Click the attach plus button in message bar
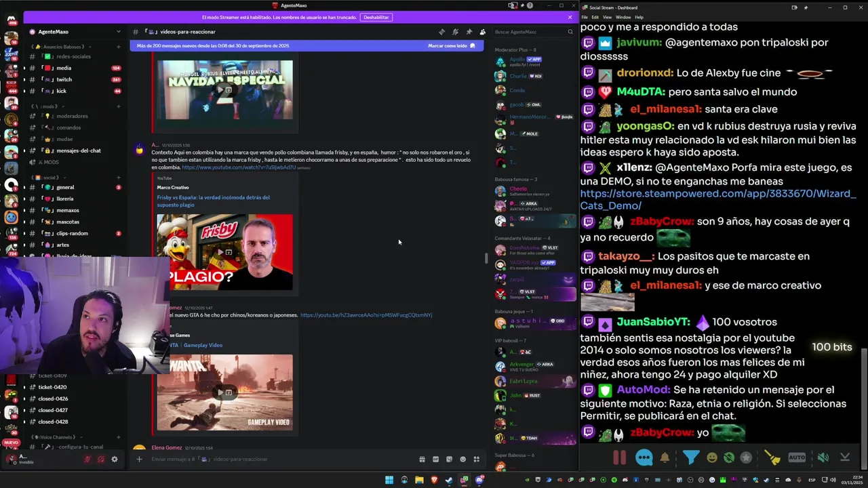Viewport: 868px width, 488px height. point(139,459)
